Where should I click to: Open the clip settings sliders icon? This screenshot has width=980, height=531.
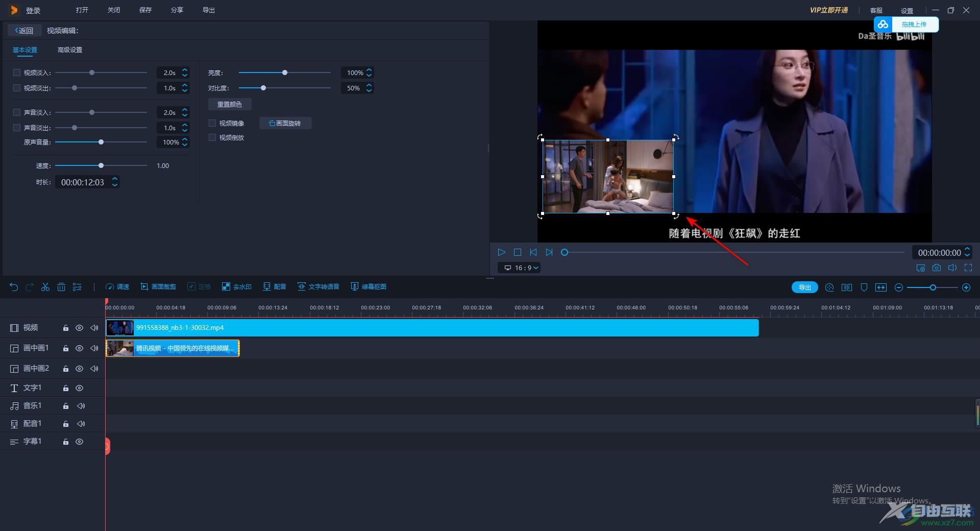pyautogui.click(x=77, y=287)
